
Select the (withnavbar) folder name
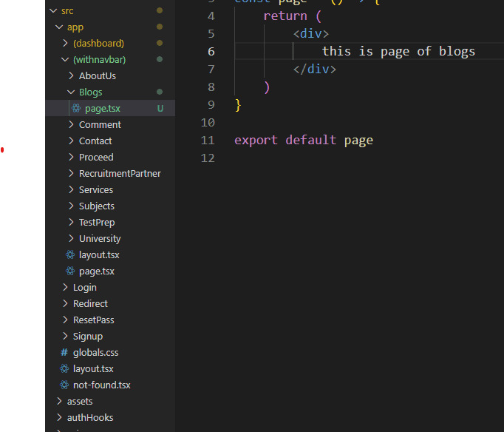click(99, 60)
